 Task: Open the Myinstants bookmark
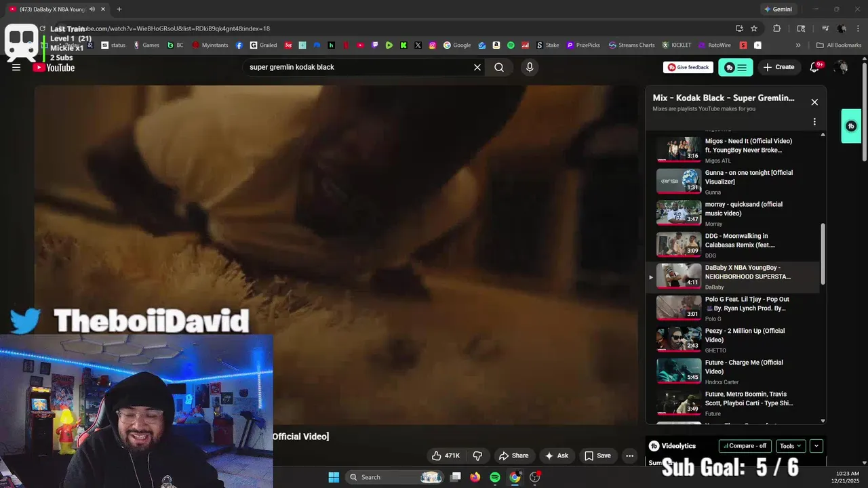pyautogui.click(x=211, y=45)
